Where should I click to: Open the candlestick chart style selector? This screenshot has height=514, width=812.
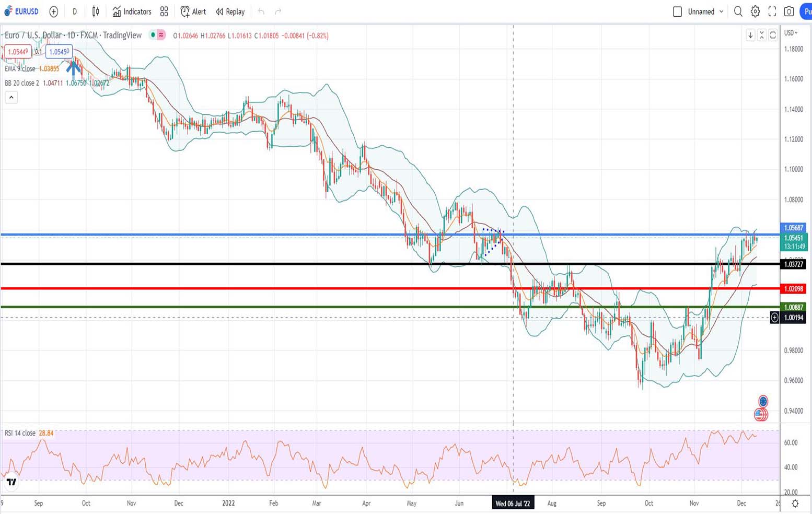pyautogui.click(x=96, y=11)
